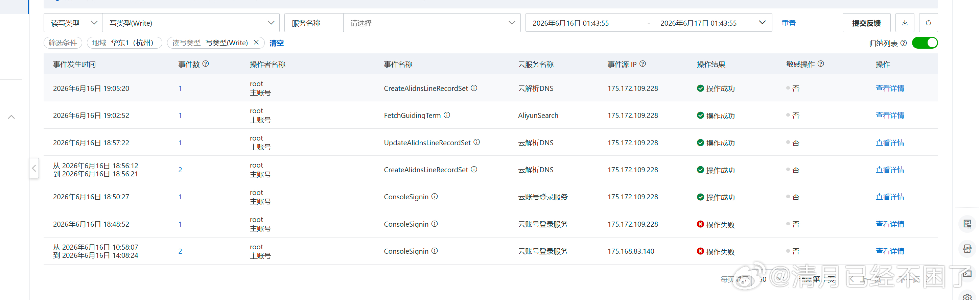Remove the 写类型(Write) filter tag
Viewport: 980px width, 300px height.
tap(256, 43)
